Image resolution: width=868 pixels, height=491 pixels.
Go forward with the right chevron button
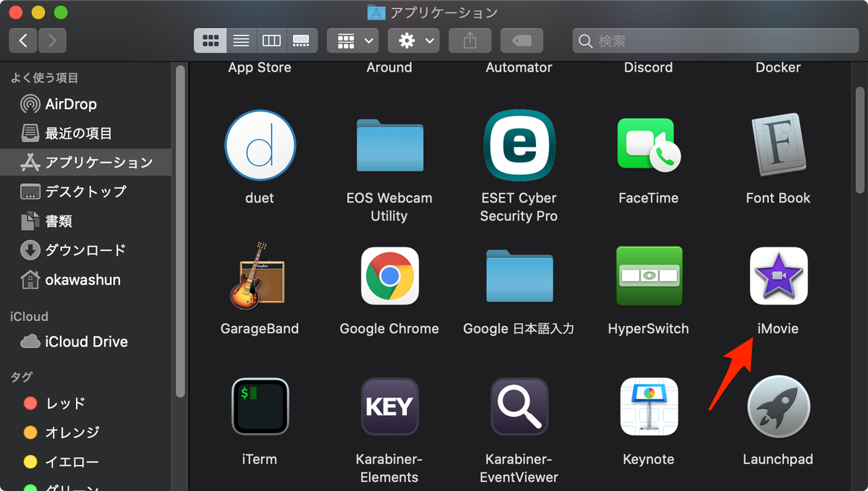click(x=52, y=40)
